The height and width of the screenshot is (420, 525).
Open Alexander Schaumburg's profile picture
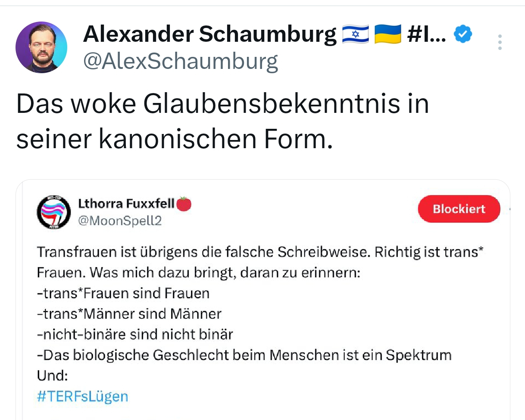pyautogui.click(x=41, y=47)
